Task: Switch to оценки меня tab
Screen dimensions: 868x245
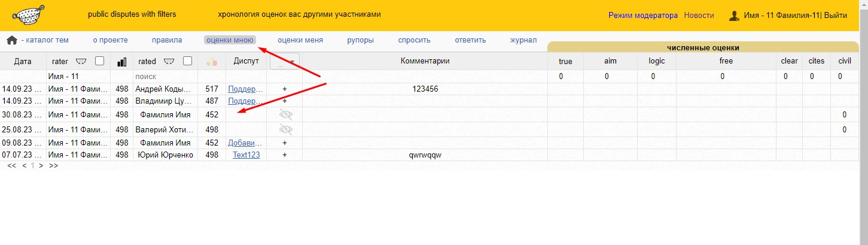Action: 300,40
